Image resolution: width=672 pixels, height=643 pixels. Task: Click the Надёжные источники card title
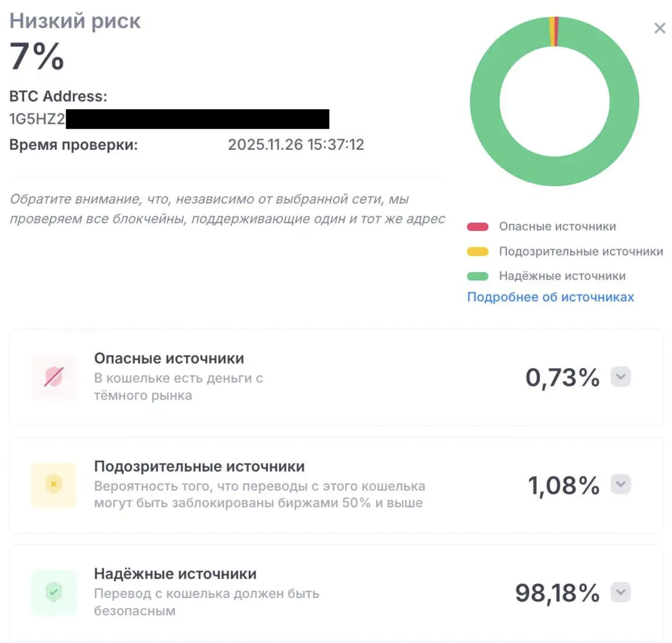click(175, 574)
